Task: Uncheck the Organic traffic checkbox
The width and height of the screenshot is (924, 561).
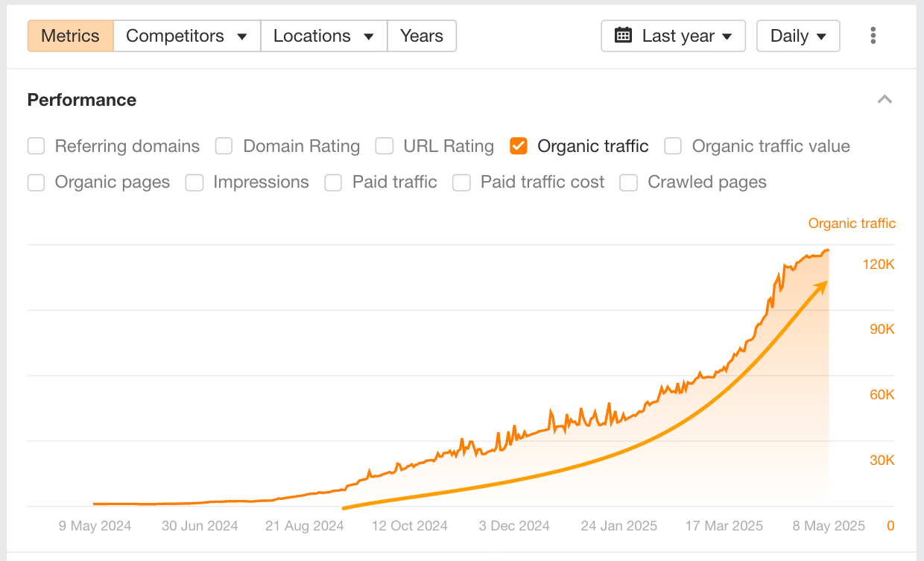Action: click(x=519, y=146)
